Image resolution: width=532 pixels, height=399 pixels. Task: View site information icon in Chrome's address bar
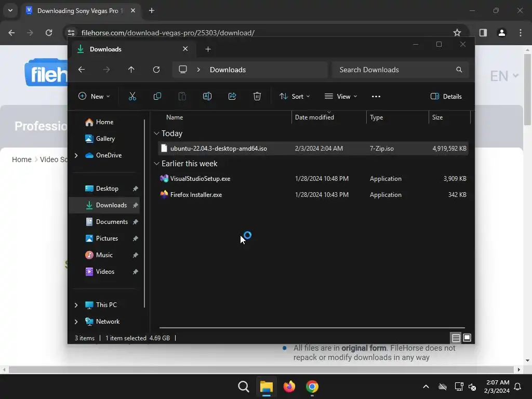71,33
